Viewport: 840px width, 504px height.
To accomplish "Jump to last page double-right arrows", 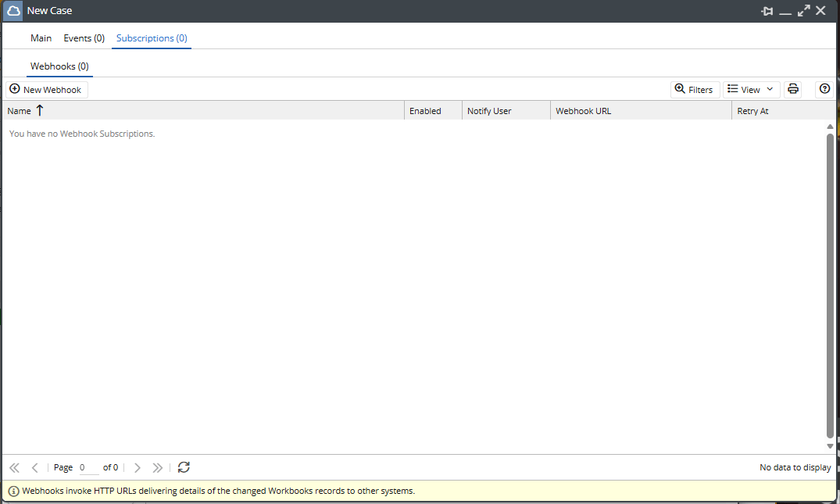I will pyautogui.click(x=158, y=467).
